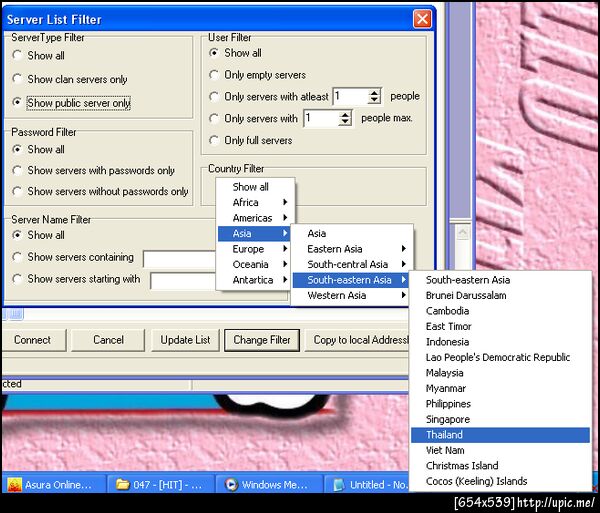Select highlighted Thailand entry
Viewport: 600px width, 513px height.
pyautogui.click(x=500, y=435)
